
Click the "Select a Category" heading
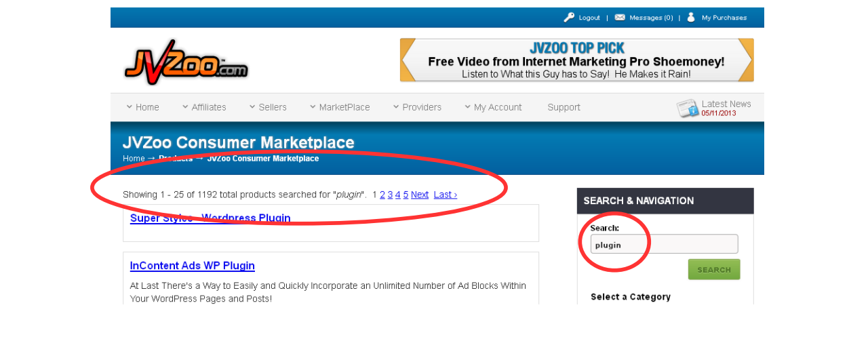click(631, 297)
